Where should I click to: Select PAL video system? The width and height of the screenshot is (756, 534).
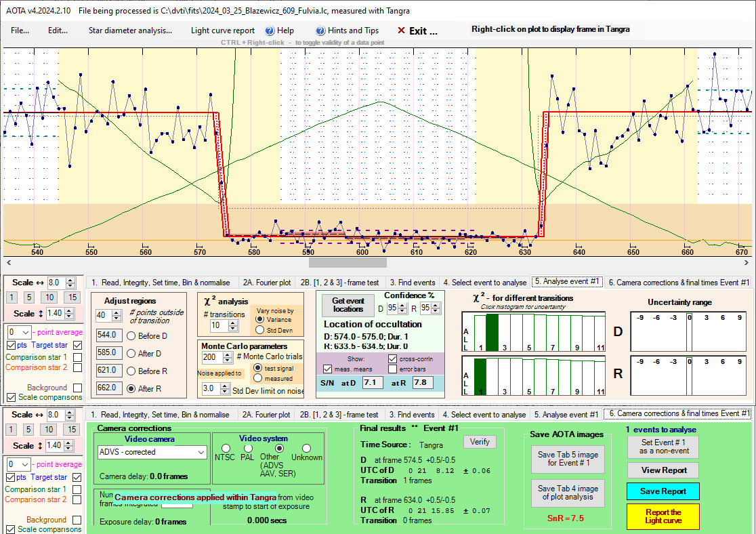249,449
